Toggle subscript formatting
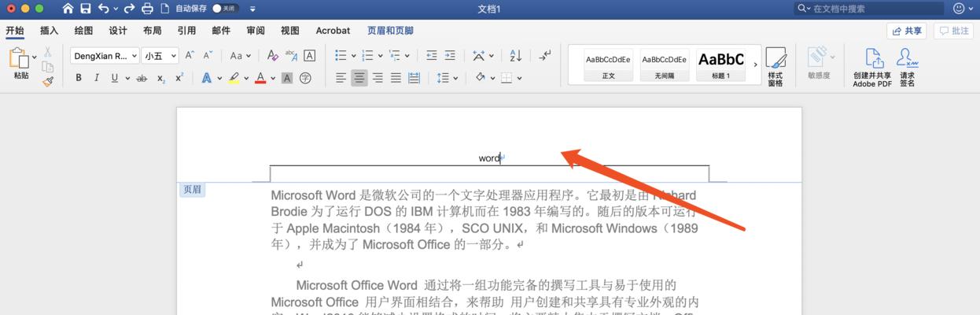The width and height of the screenshot is (980, 315). [x=160, y=78]
